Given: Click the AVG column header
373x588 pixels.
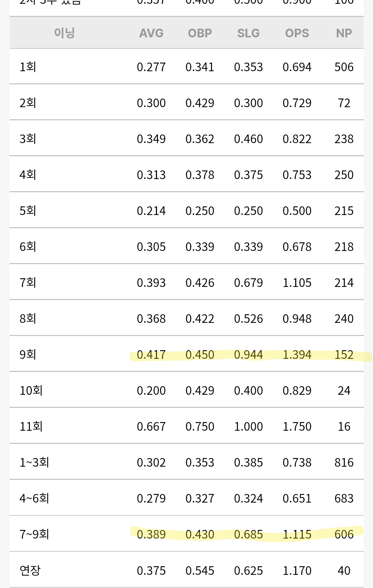Looking at the screenshot, I should coord(151,33).
